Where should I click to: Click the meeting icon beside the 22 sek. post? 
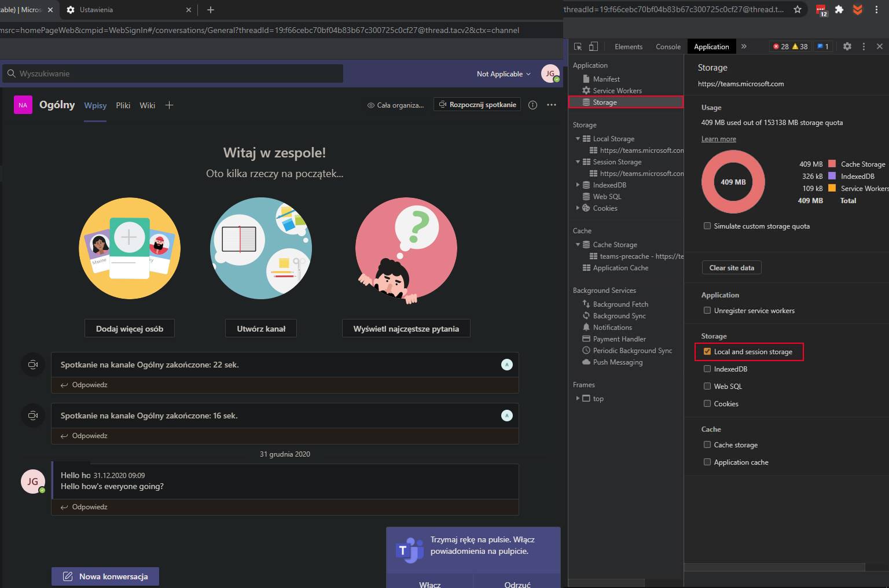[x=33, y=364]
